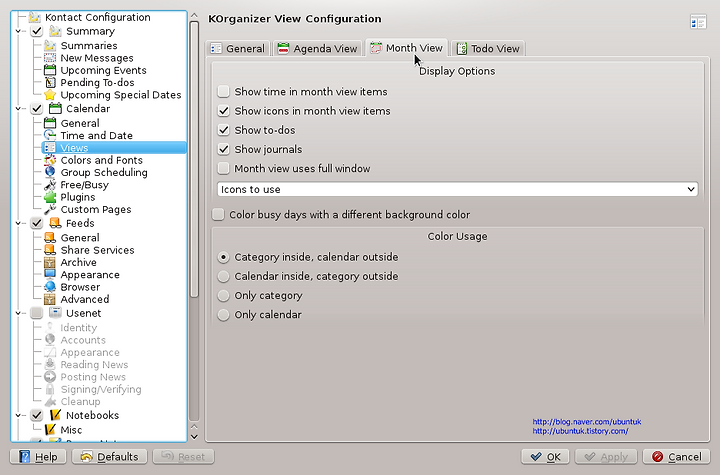Image resolution: width=720 pixels, height=475 pixels.
Task: Collapse the Calendar tree branch
Action: click(18, 109)
